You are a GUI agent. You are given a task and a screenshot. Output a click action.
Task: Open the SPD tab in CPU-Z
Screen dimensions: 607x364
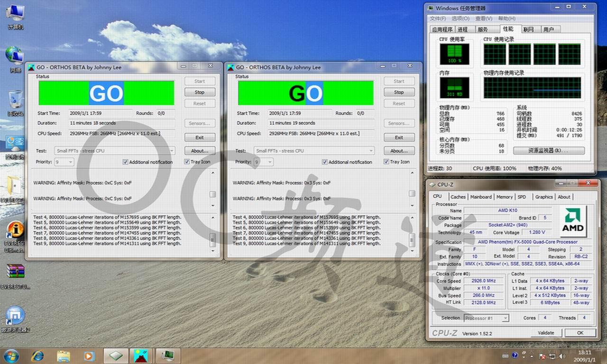pos(522,197)
